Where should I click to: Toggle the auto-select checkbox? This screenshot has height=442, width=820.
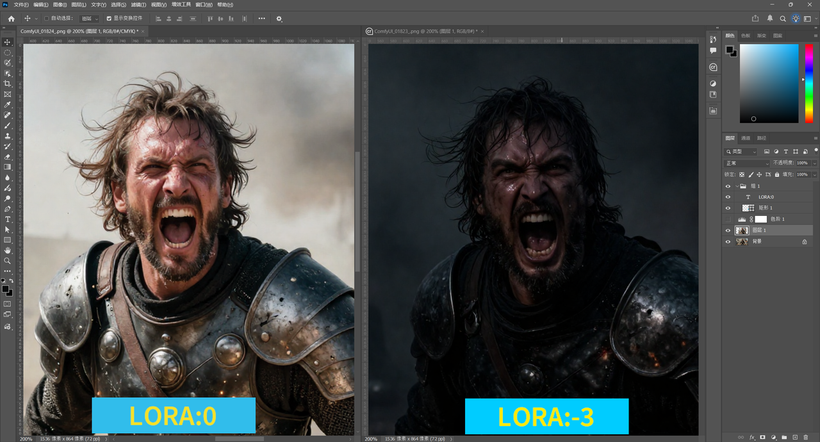[x=47, y=18]
